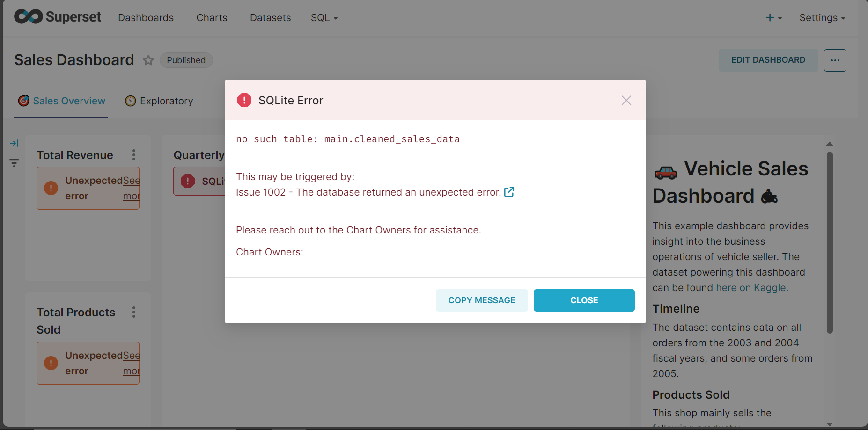Open the external link icon for Issue 1002

[x=509, y=192]
